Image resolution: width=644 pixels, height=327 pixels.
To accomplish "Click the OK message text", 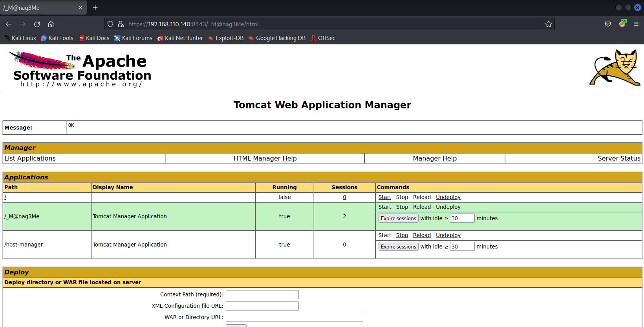I will [71, 125].
